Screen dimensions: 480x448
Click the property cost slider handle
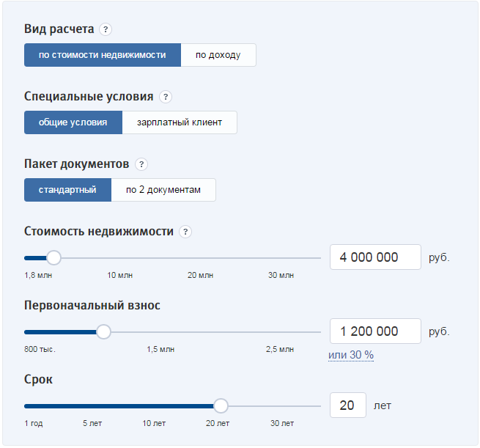tap(54, 258)
